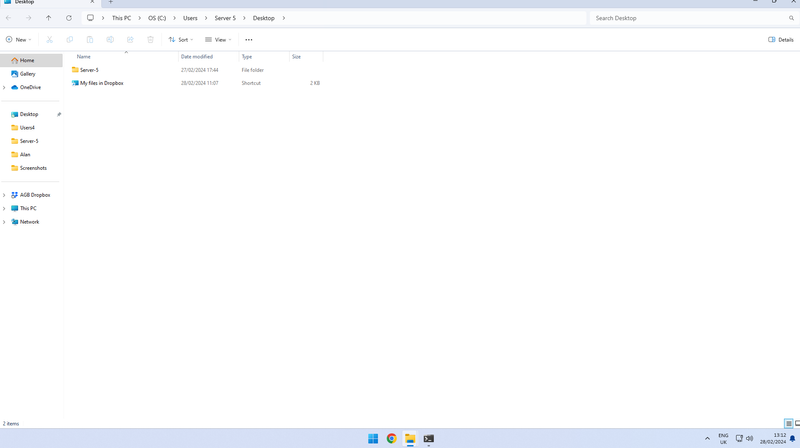The height and width of the screenshot is (448, 800).
Task: Click This PC in the address breadcrumb
Action: [x=121, y=18]
